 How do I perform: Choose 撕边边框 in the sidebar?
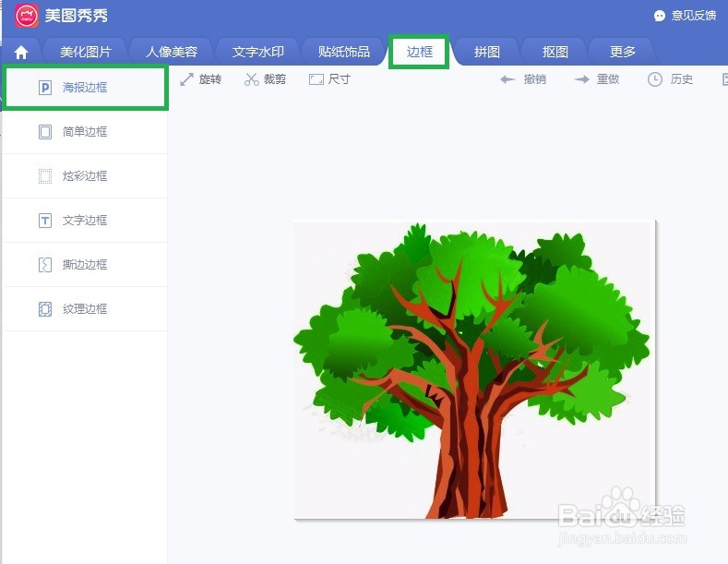(x=85, y=265)
